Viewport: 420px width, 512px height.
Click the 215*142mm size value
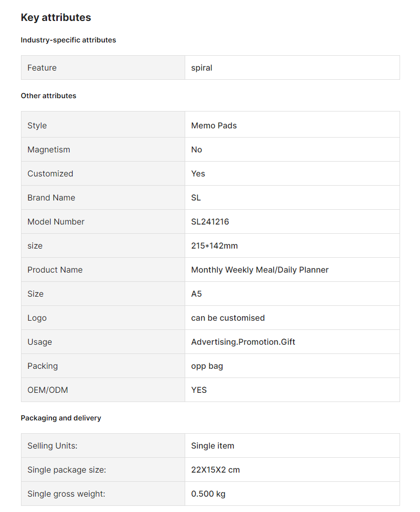pyautogui.click(x=214, y=246)
